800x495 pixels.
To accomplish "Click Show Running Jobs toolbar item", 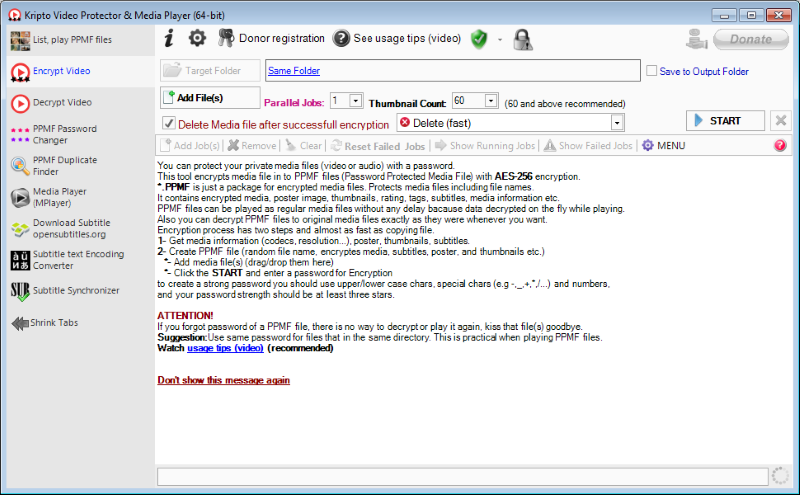I will (x=485, y=146).
